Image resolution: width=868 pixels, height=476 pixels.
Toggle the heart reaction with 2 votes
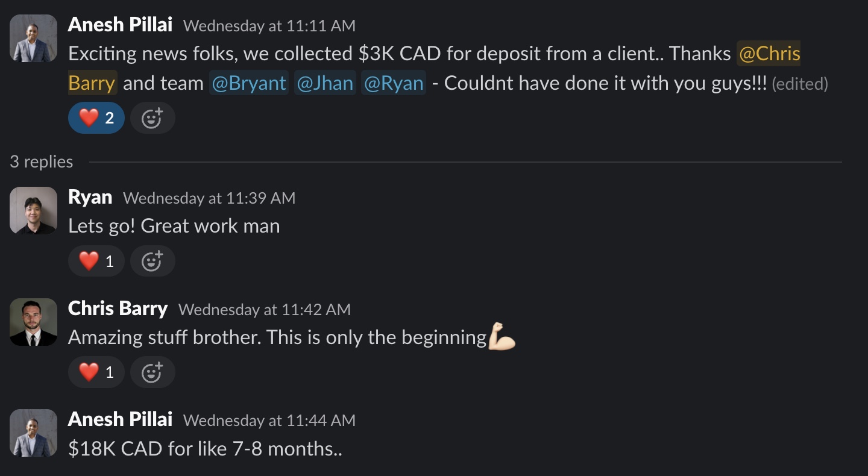click(x=96, y=118)
